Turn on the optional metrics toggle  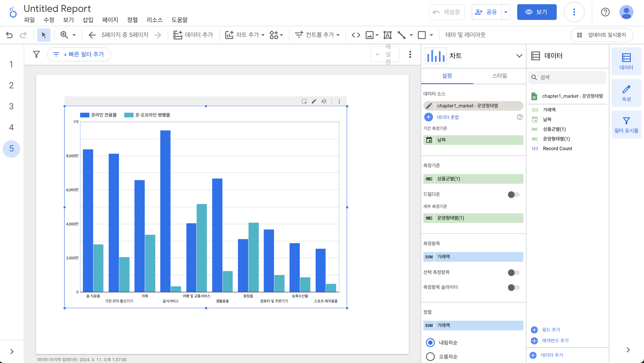513,272
